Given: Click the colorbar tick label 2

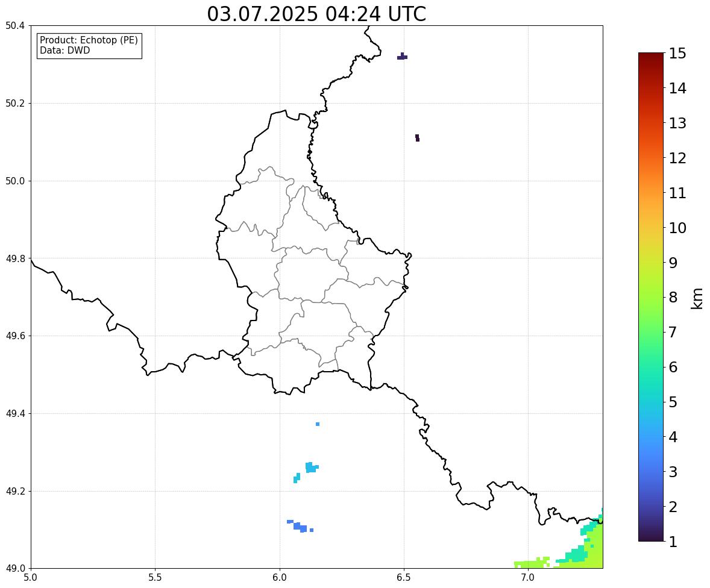Looking at the screenshot, I should point(673,507).
